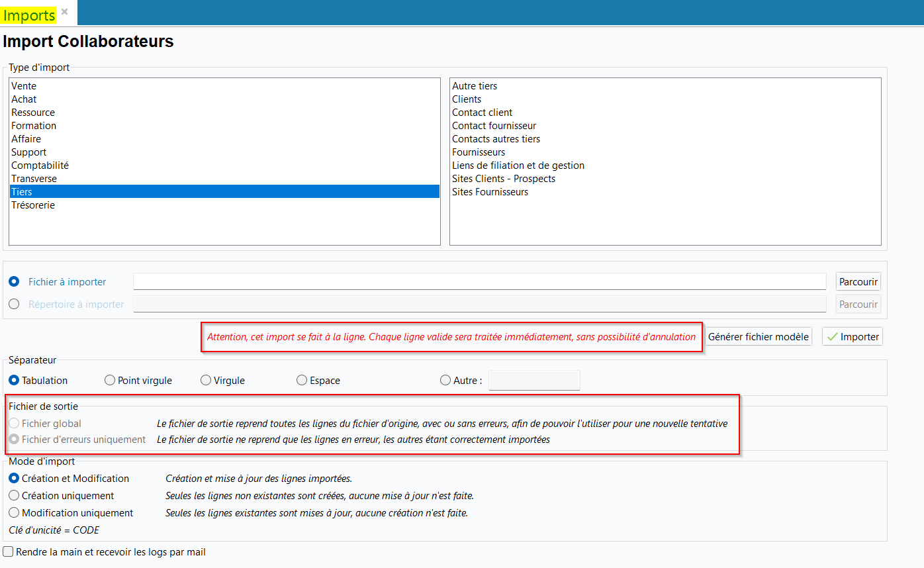Screen dimensions: 924x568
Task: Click the custom Autre separator text field
Action: [534, 381]
